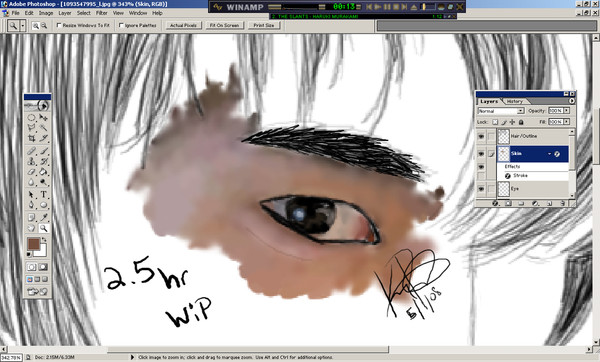Select the Clone Stamp tool
Screen dimensions: 600x362
(x=31, y=161)
